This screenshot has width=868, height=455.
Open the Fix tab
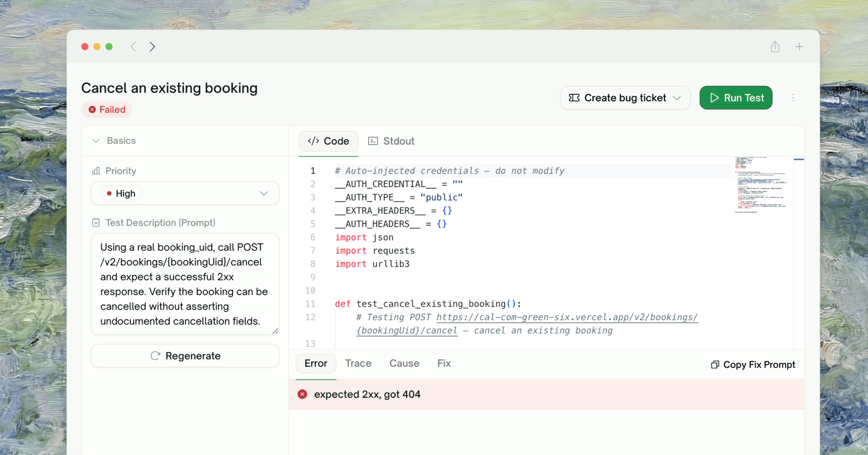(444, 363)
